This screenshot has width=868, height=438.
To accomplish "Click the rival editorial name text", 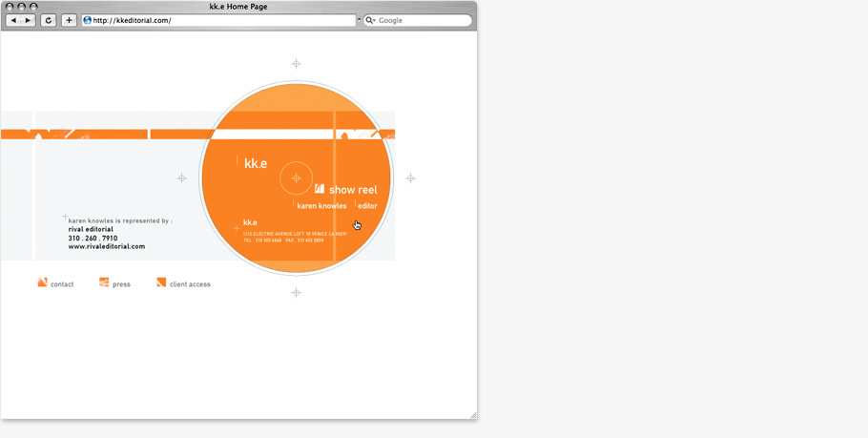I will pyautogui.click(x=91, y=229).
